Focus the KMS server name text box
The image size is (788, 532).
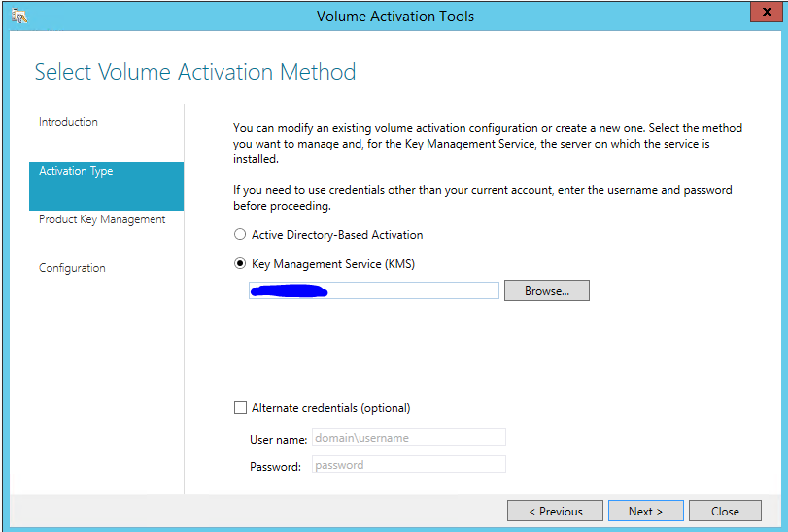click(x=374, y=290)
